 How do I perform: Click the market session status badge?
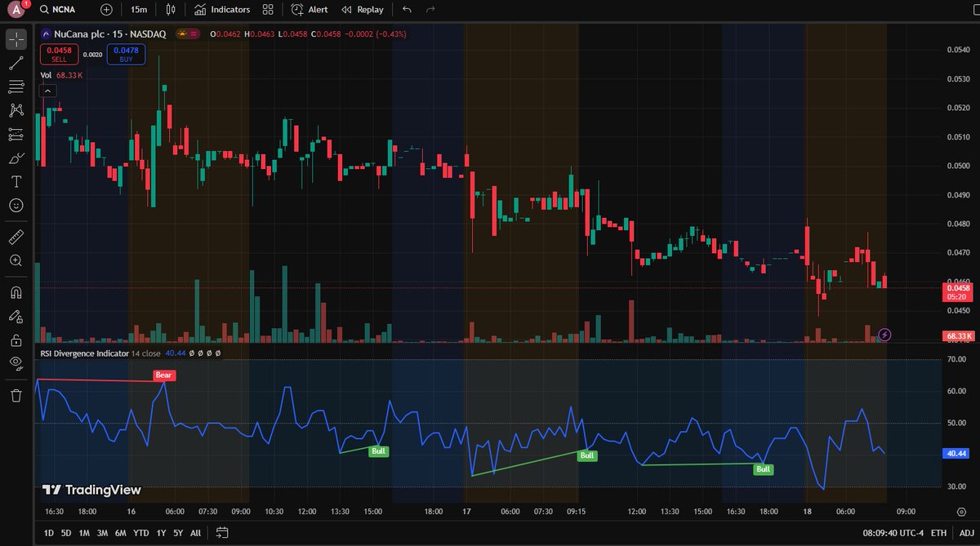pyautogui.click(x=189, y=33)
